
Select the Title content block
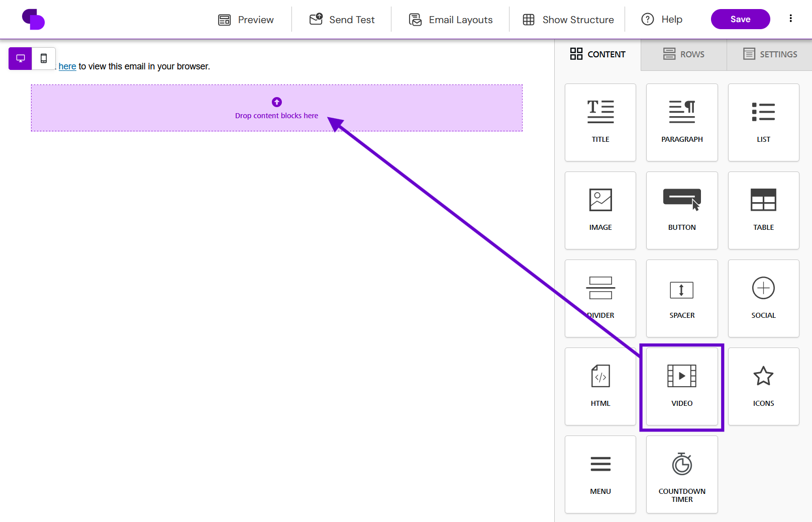[600, 122]
